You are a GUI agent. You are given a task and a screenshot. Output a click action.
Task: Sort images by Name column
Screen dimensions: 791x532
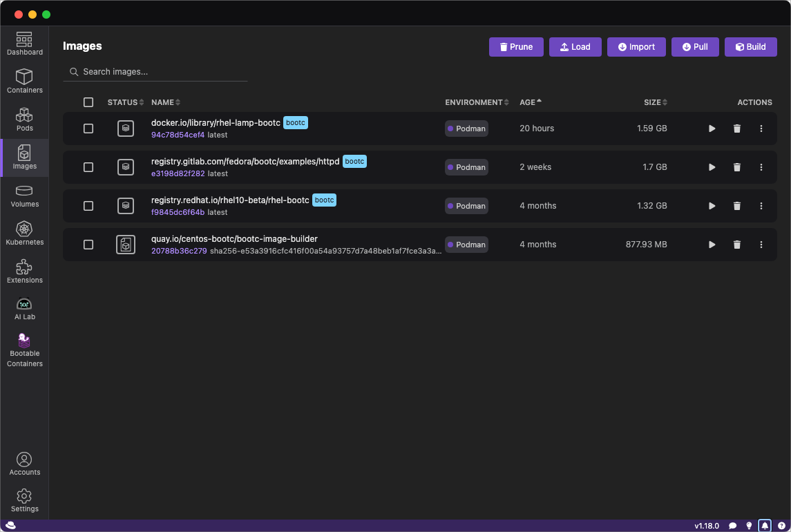point(166,102)
